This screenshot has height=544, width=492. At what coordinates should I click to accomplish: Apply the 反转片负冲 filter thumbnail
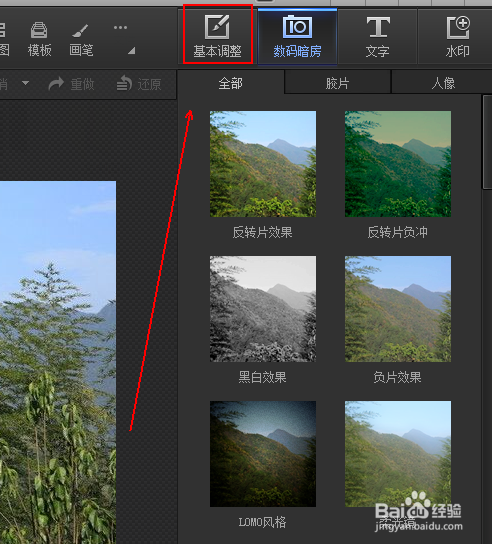[398, 164]
